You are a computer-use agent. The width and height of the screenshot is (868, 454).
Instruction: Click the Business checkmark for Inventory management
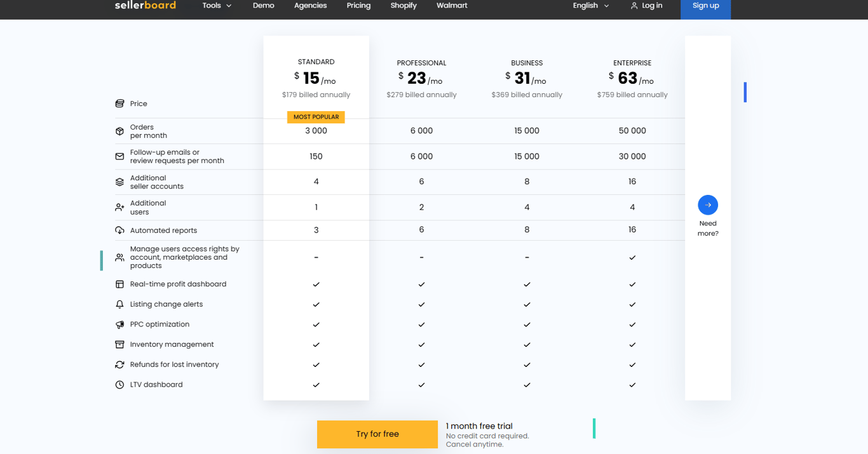coord(527,345)
